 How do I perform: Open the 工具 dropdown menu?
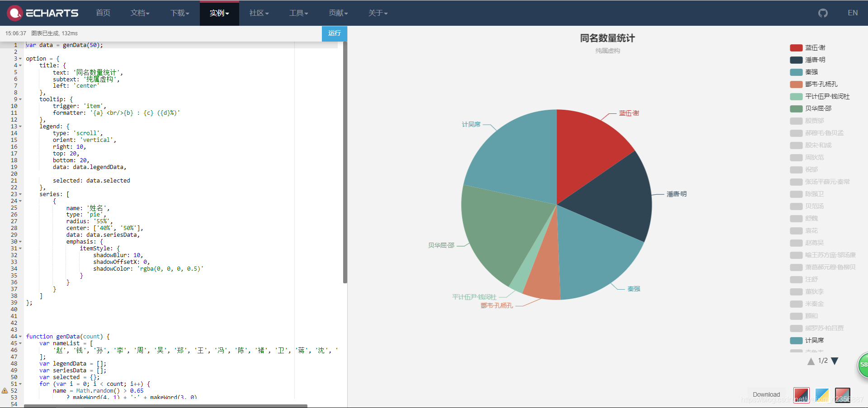(299, 13)
